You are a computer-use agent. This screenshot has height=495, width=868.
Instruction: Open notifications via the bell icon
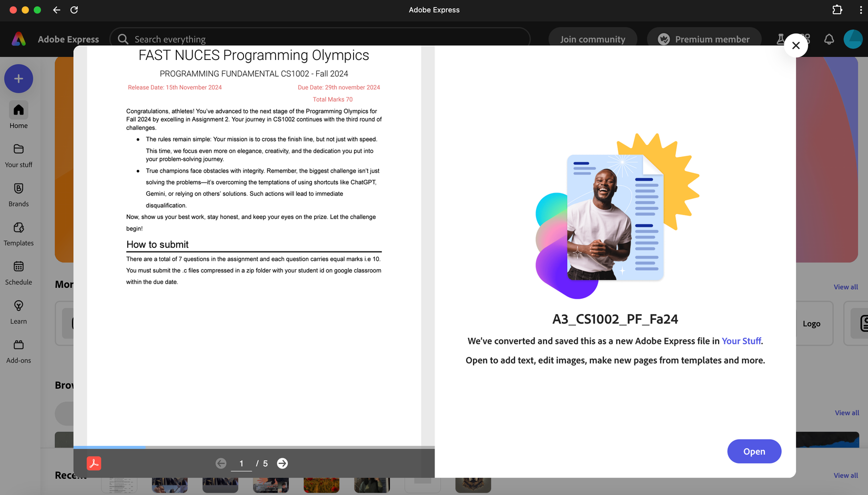pyautogui.click(x=829, y=39)
